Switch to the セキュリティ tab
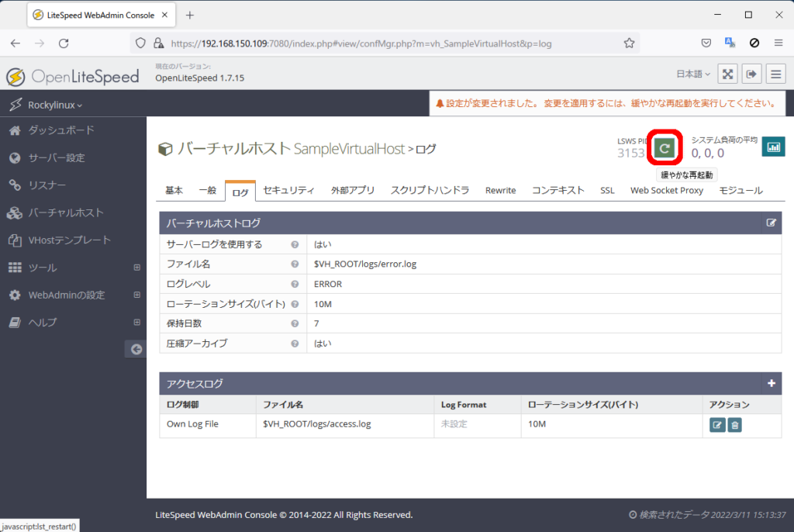 [288, 190]
